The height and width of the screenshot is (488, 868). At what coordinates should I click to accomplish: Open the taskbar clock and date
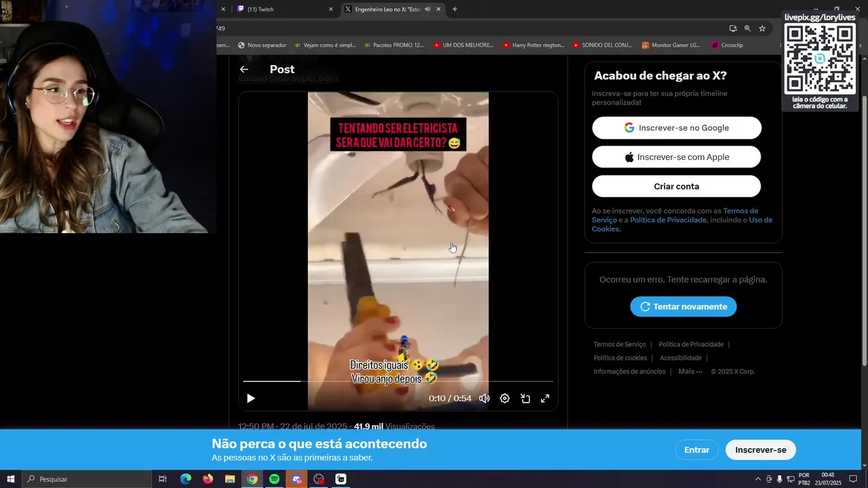coord(829,479)
